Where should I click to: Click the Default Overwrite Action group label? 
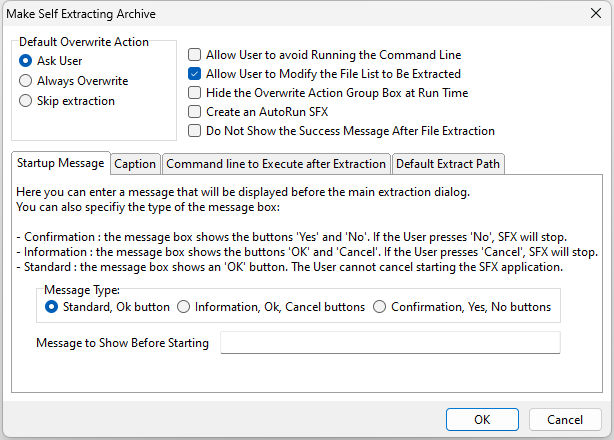tap(84, 41)
